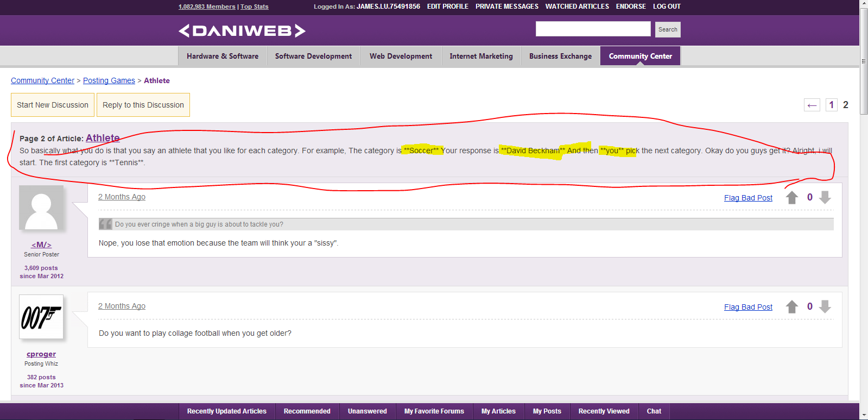The image size is (868, 420).
Task: Open Recently Updated Articles in bottom bar
Action: point(227,411)
